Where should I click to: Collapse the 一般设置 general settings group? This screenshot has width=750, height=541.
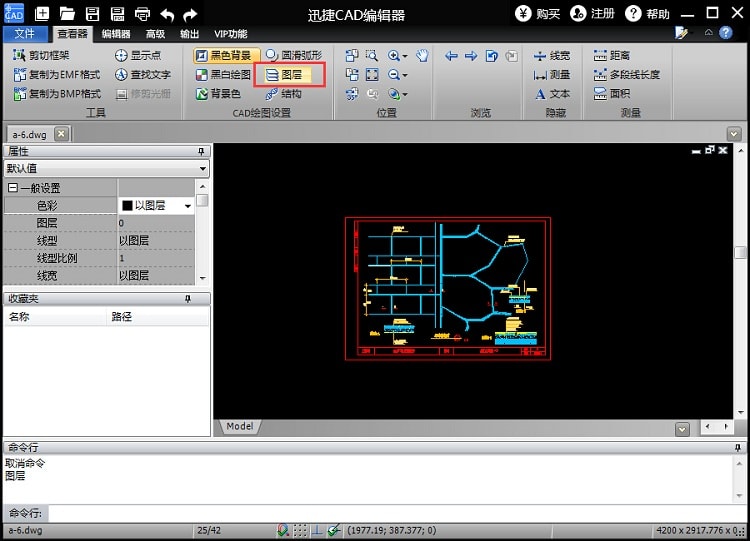point(13,188)
